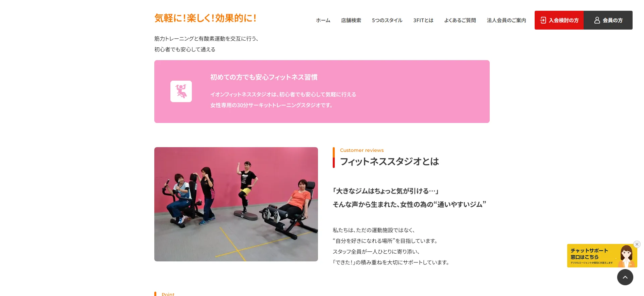Open よくあるご質問 page
Screen dimensions: 644x296
[460, 20]
